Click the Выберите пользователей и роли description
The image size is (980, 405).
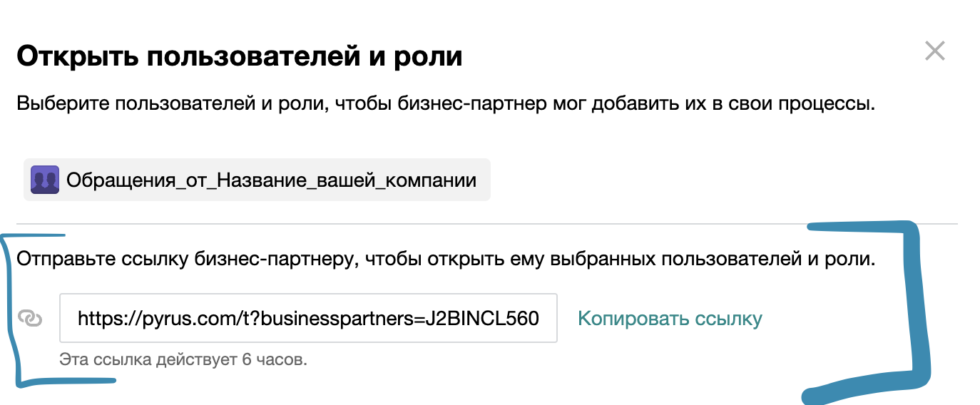(x=445, y=104)
